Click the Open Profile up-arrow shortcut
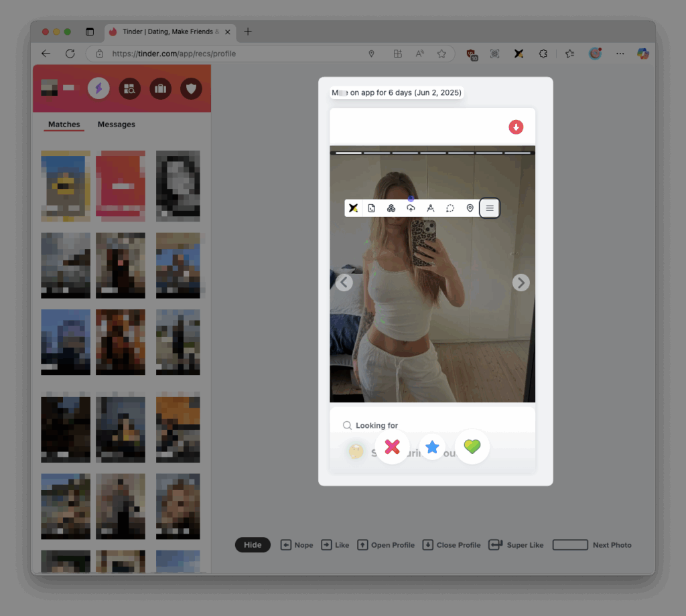Screen dimensions: 686x616 click(362, 545)
